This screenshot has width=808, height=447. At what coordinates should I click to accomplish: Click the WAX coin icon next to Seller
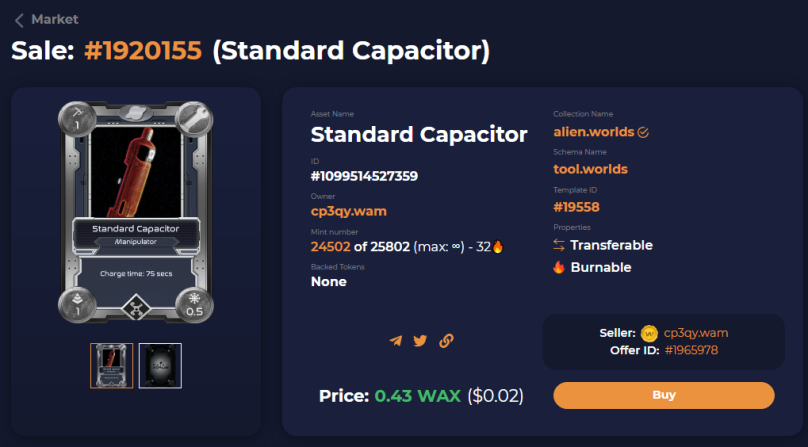pos(649,334)
